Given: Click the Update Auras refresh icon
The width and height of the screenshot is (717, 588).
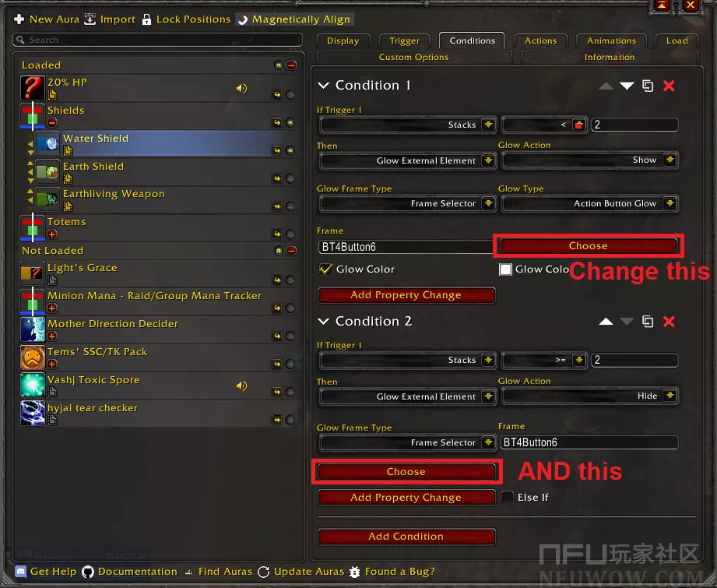Looking at the screenshot, I should [x=264, y=572].
